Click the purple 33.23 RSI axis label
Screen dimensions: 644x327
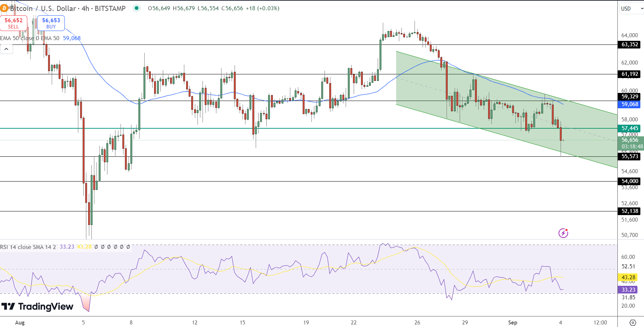[628, 290]
